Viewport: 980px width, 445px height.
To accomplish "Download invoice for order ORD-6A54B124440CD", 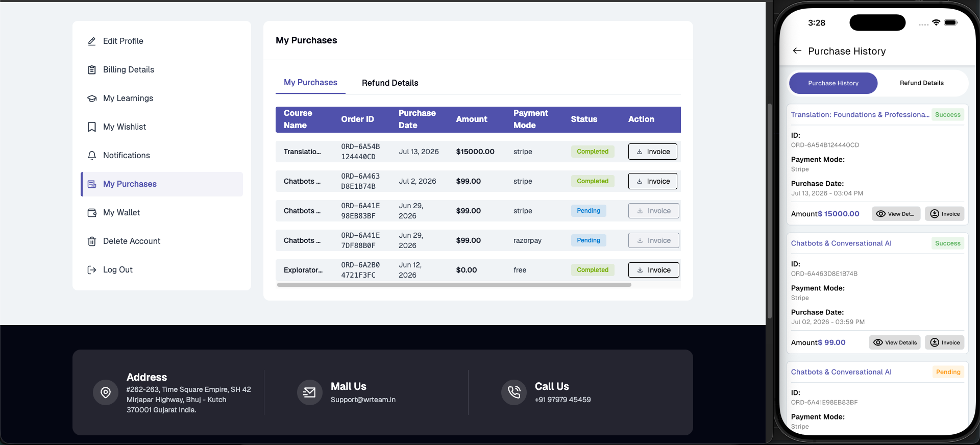I will click(x=653, y=152).
